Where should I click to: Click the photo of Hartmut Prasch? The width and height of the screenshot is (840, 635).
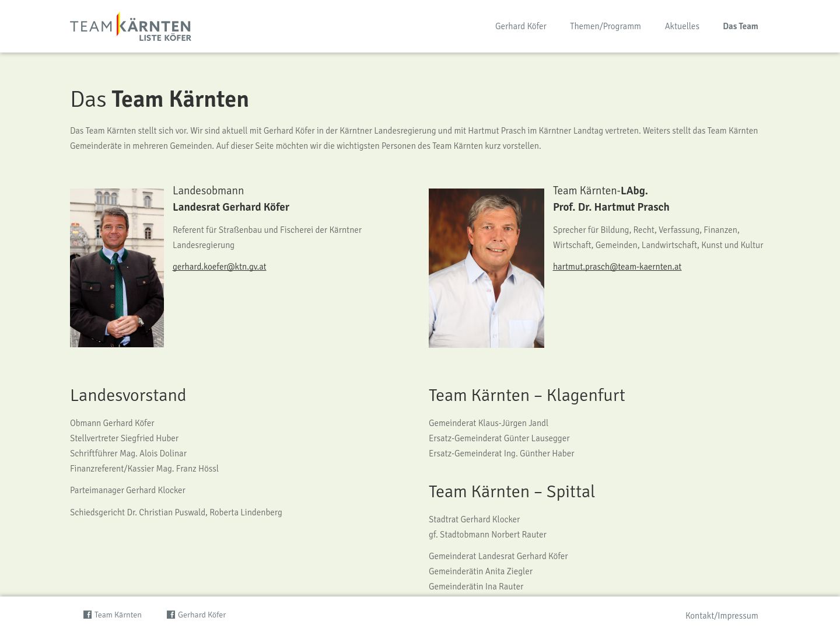coord(487,268)
